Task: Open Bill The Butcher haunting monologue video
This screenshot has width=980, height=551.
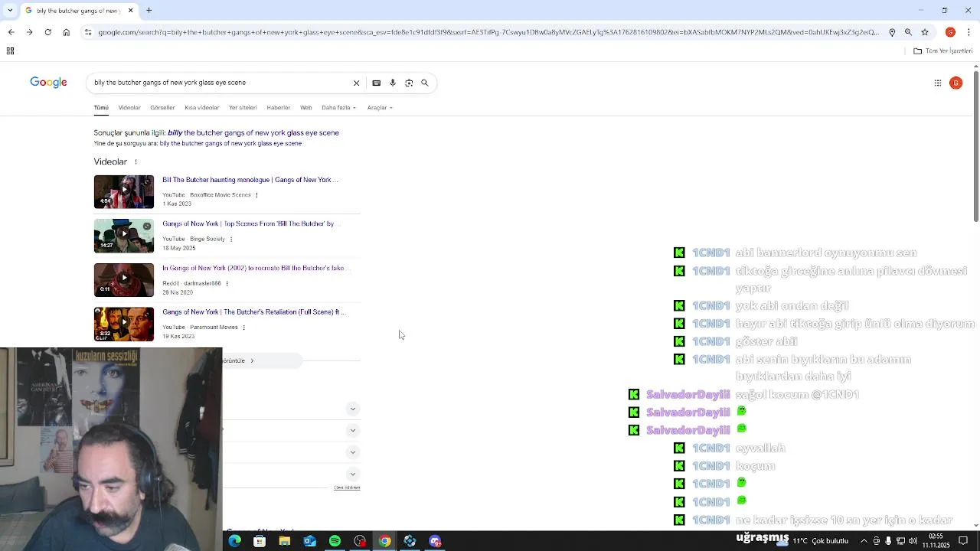Action: coord(250,180)
